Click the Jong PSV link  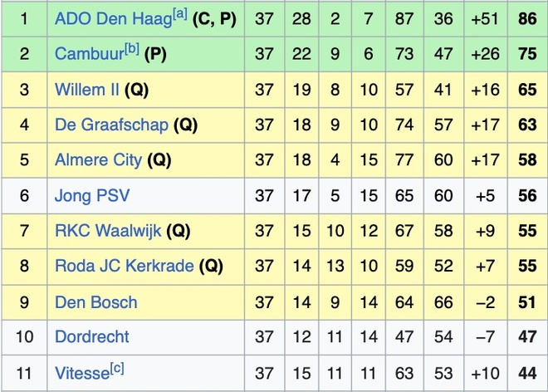pos(92,195)
